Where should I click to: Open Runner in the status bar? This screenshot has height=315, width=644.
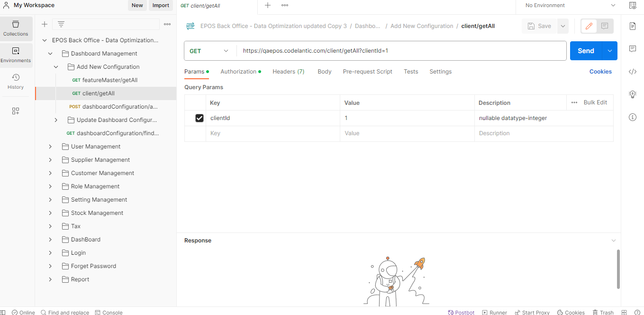(x=495, y=313)
